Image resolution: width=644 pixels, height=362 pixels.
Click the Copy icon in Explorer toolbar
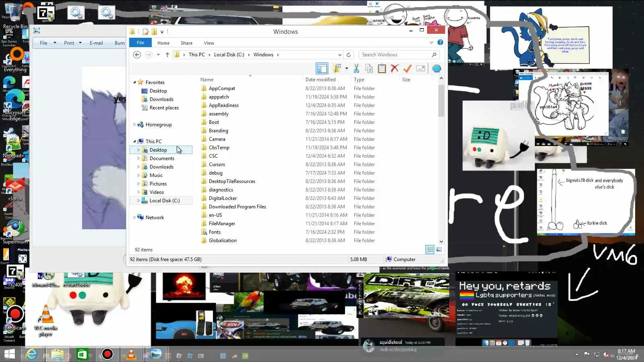pyautogui.click(x=369, y=68)
